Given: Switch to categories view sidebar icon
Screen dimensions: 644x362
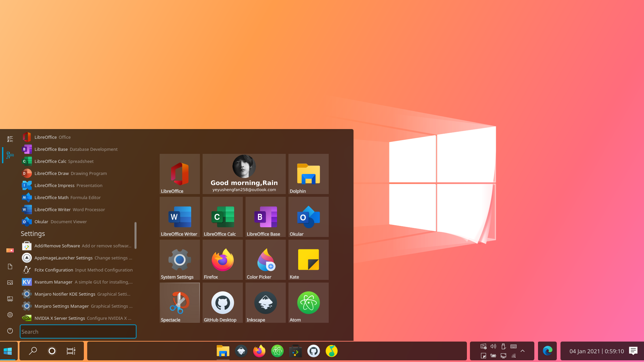Looking at the screenshot, I should pos(10,155).
